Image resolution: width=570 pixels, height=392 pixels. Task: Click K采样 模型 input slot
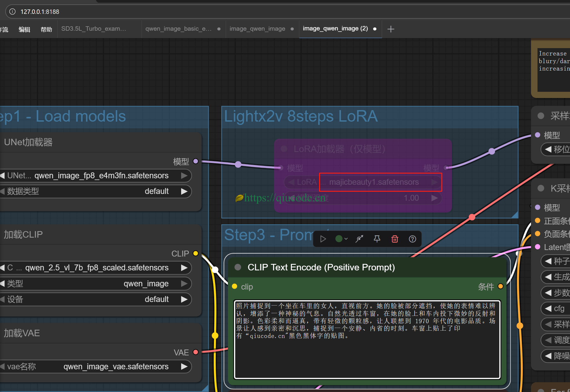(538, 207)
